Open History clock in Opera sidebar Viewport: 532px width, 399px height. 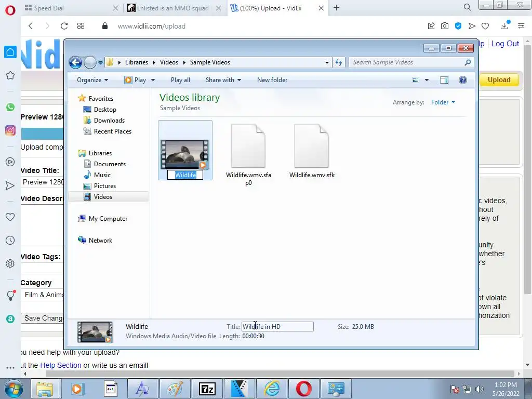[x=10, y=241]
